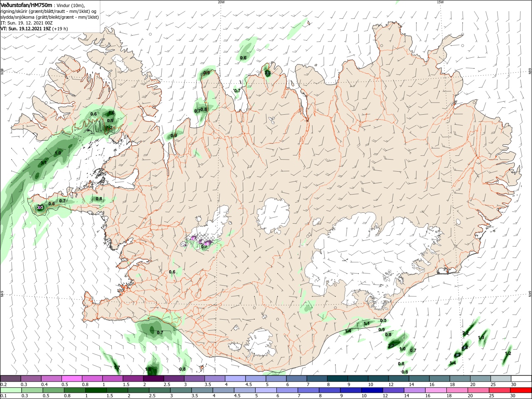Viewport: 532px width, 399px height.
Task: Pick upper legend swatch between 12 and 14
Action: tap(399, 379)
